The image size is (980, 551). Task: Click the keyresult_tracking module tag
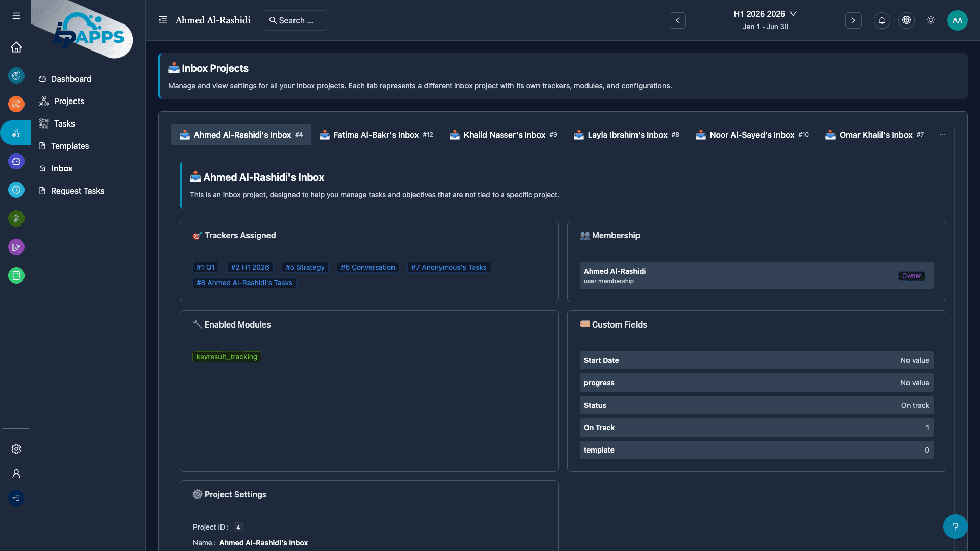(227, 357)
